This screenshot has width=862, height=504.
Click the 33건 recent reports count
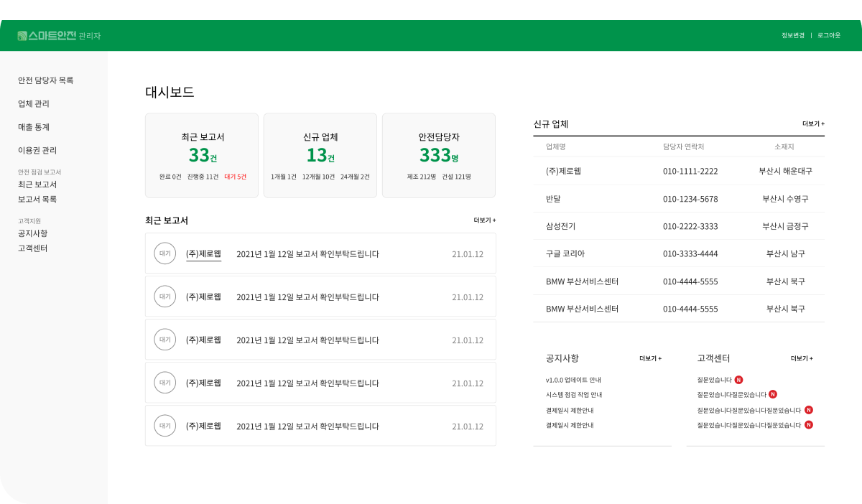tap(203, 154)
